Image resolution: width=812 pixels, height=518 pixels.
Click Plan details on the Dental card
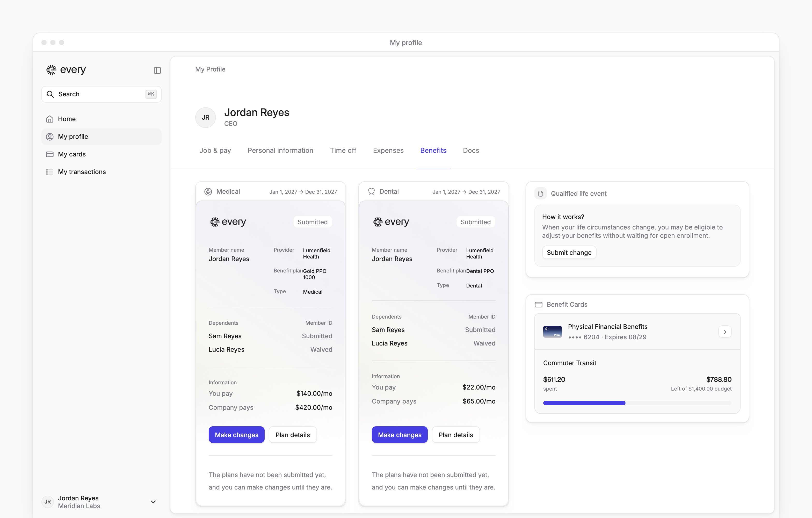(455, 435)
